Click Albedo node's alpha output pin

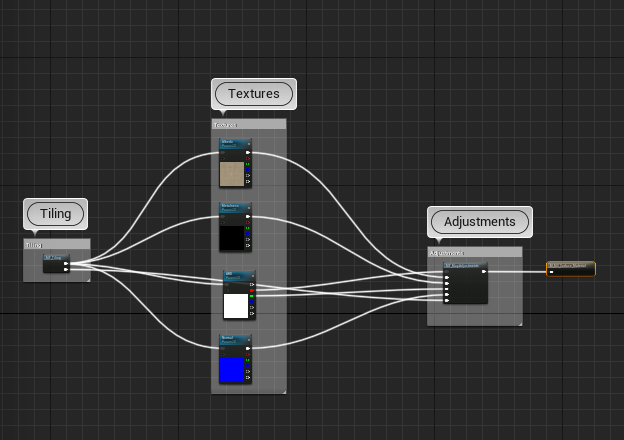point(248,175)
